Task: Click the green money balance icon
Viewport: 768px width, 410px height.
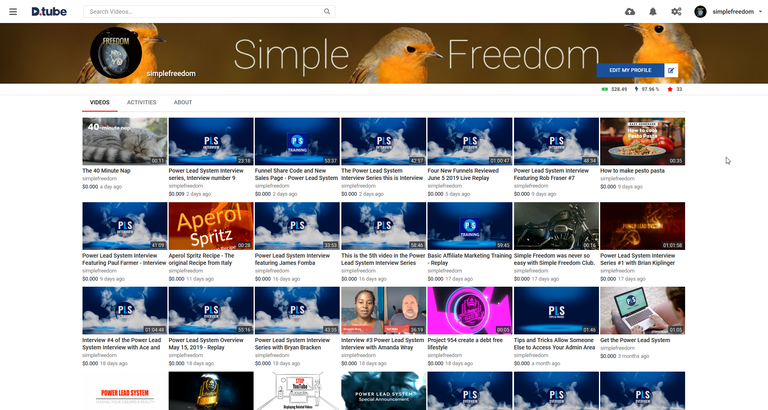Action: [x=605, y=89]
